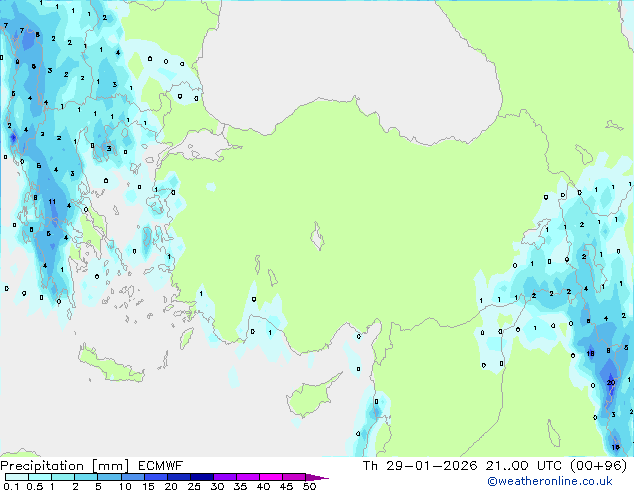The height and width of the screenshot is (490, 634).
Task: Pick the 45–50 mm legend swatch
Action: coord(294,477)
